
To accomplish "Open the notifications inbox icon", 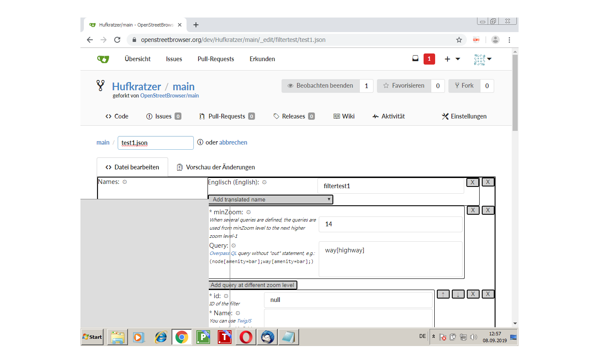I will 415,59.
